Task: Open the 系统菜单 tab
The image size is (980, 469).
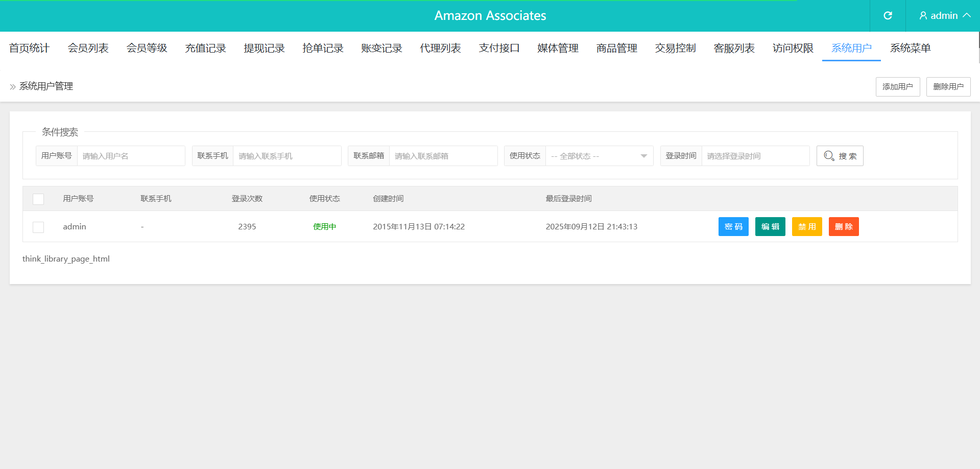Action: click(910, 48)
